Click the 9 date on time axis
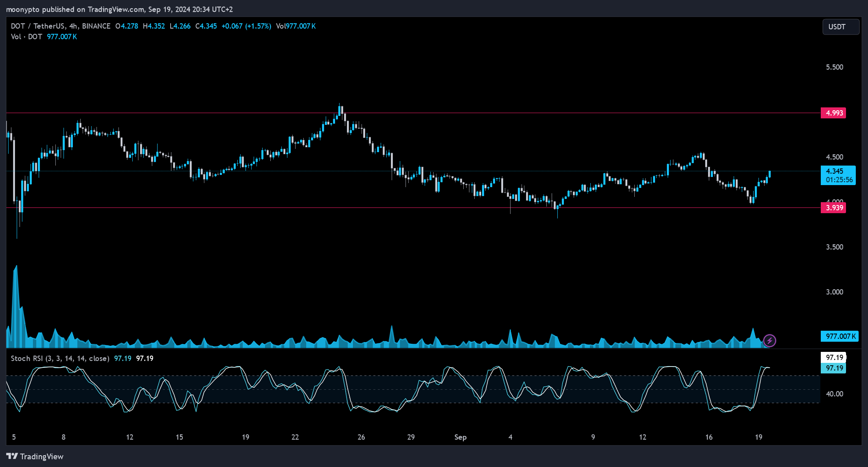868x467 pixels. coord(593,437)
